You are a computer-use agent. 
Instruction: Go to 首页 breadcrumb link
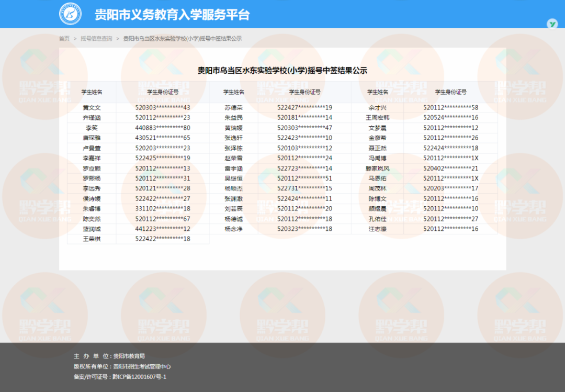[64, 39]
